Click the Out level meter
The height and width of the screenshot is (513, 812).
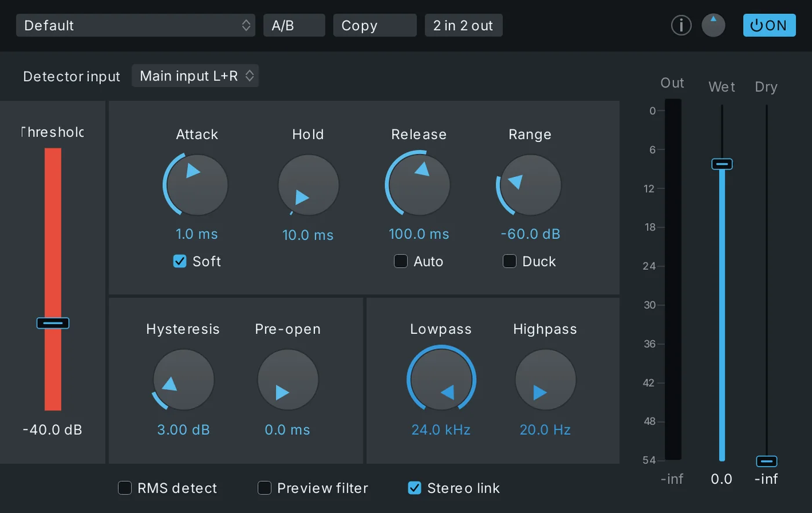673,279
